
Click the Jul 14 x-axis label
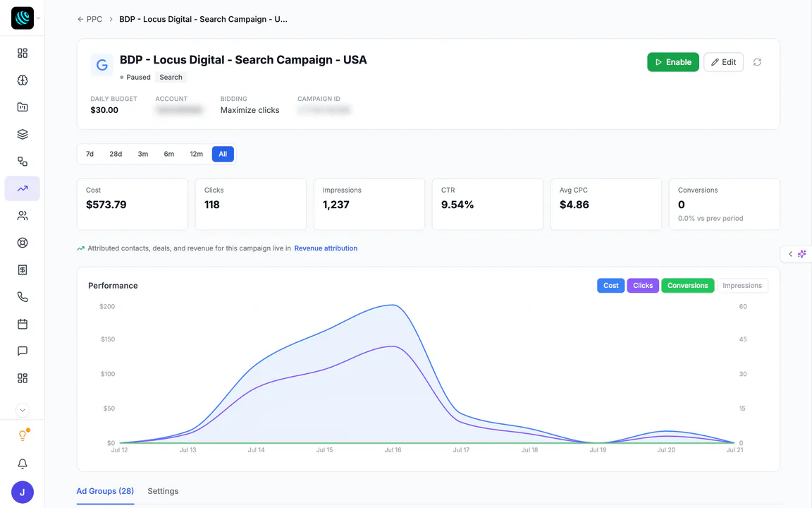(256, 450)
